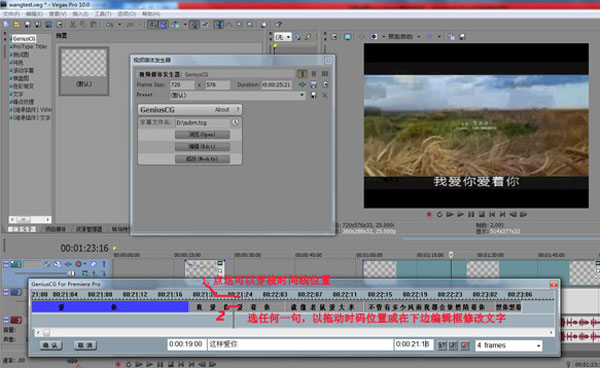
Task: Click the Edit button in GeniusCG
Action: pyautogui.click(x=202, y=147)
